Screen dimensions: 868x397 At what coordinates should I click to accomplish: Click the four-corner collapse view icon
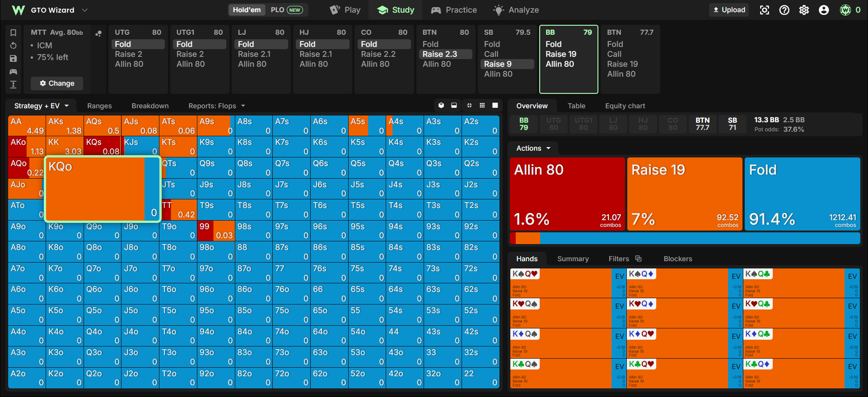click(x=470, y=106)
